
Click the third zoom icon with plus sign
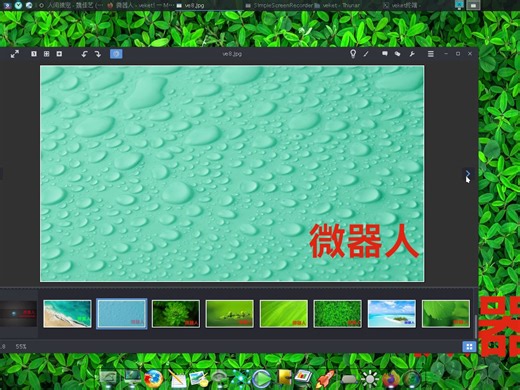click(x=59, y=54)
